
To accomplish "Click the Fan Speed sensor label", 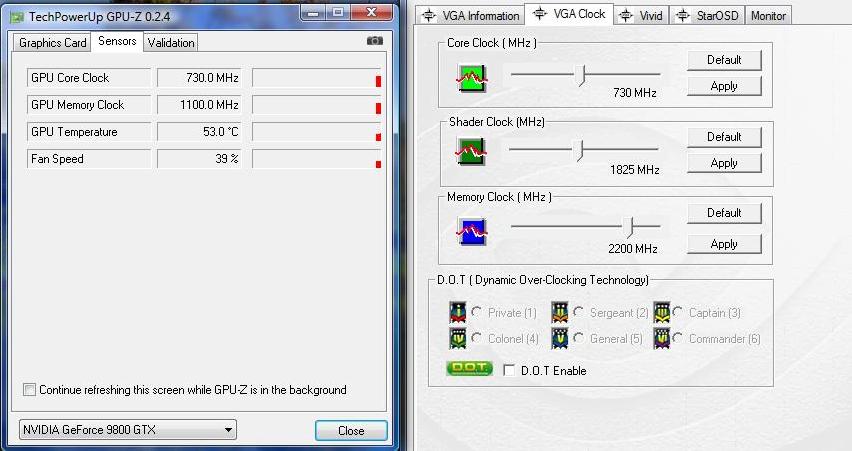I will (x=89, y=159).
